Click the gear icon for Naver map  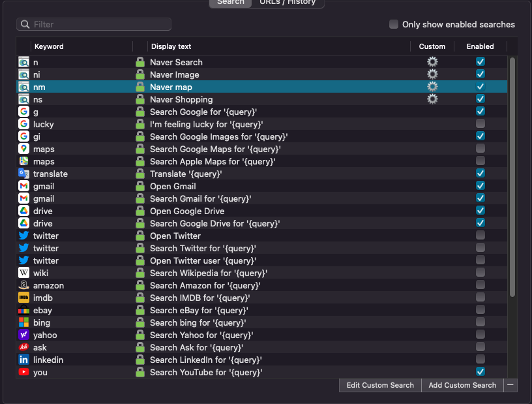click(432, 87)
